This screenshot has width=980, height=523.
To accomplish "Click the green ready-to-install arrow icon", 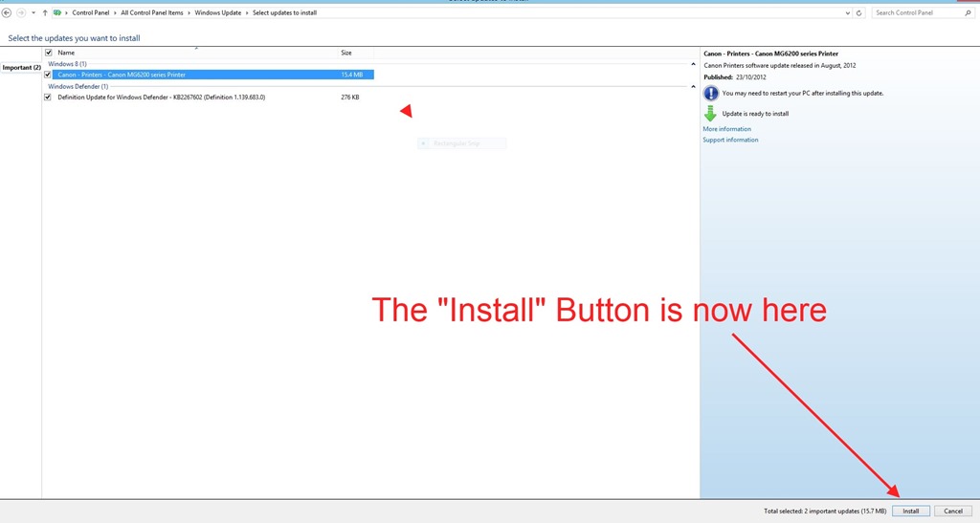I will point(710,114).
